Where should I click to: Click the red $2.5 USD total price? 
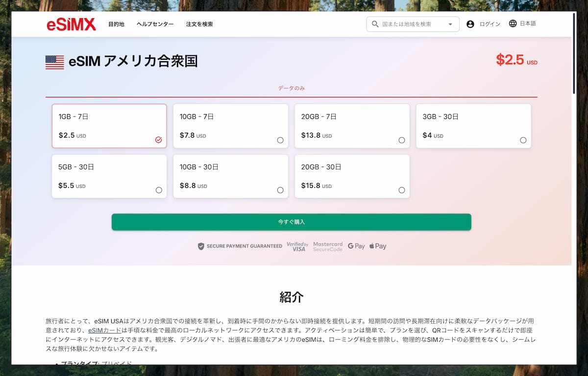[x=516, y=60]
